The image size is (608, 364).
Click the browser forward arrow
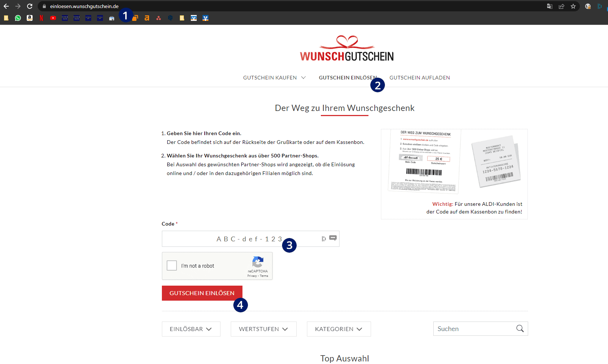(18, 6)
